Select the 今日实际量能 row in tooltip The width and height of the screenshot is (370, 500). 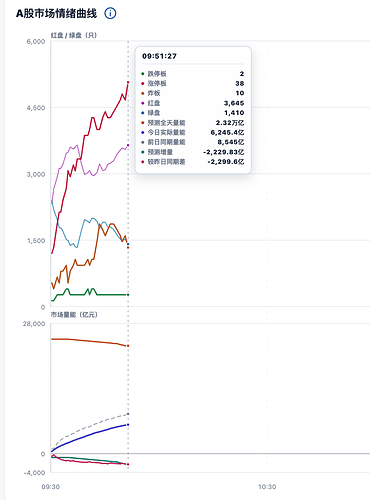(x=193, y=132)
